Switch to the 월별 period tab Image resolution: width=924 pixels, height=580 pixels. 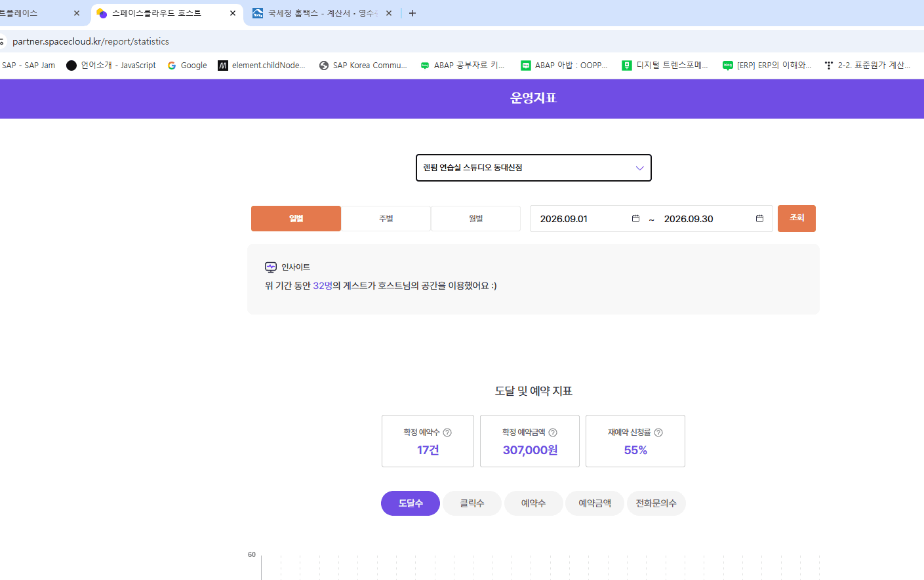(475, 218)
